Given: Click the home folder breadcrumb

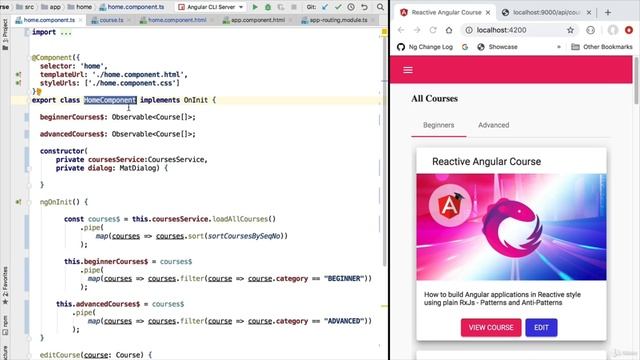Looking at the screenshot, I should click(x=80, y=7).
